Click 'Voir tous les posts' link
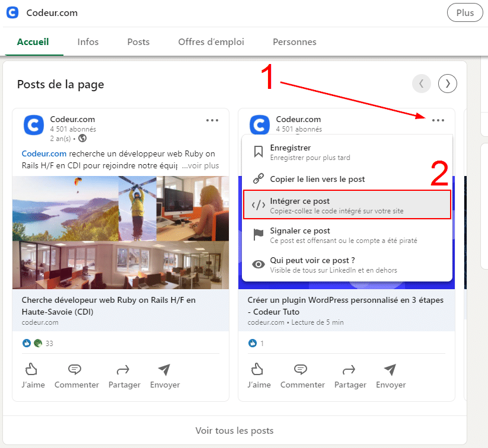 click(234, 430)
